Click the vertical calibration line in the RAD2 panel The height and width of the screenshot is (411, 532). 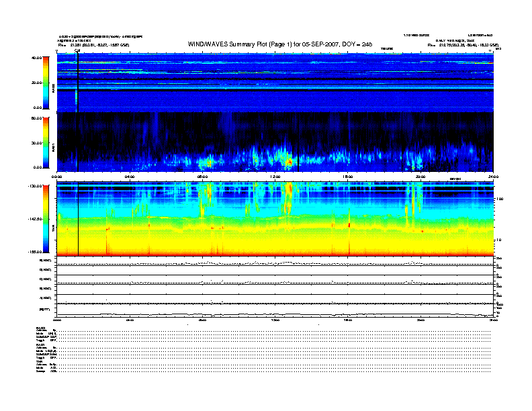pyautogui.click(x=78, y=83)
